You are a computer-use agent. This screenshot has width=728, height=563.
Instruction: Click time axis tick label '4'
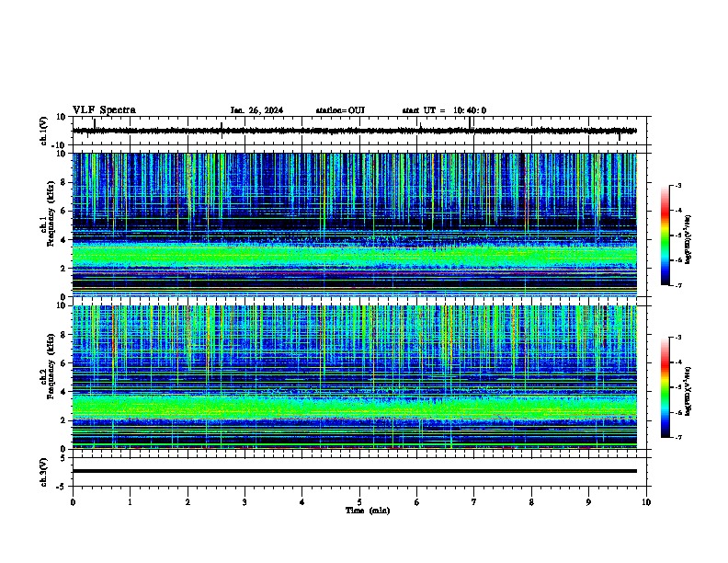[302, 502]
